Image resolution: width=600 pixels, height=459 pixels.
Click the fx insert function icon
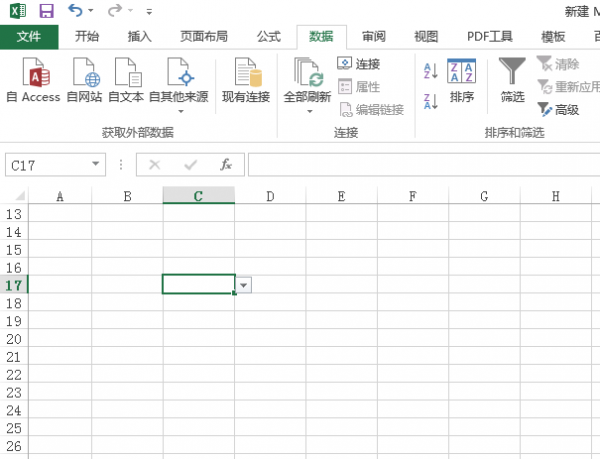click(226, 165)
